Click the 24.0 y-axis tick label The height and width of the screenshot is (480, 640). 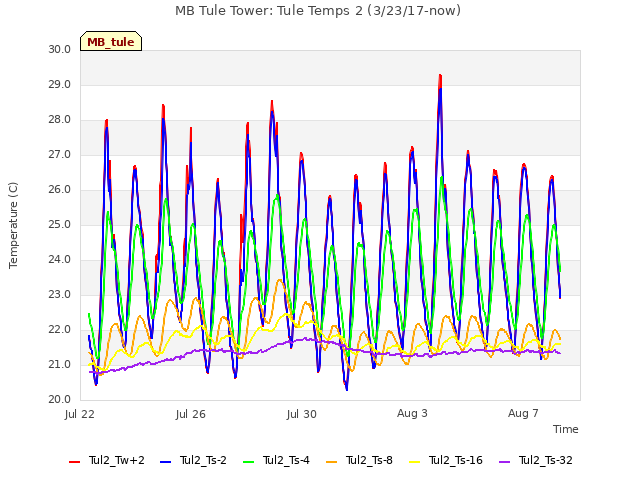click(60, 260)
